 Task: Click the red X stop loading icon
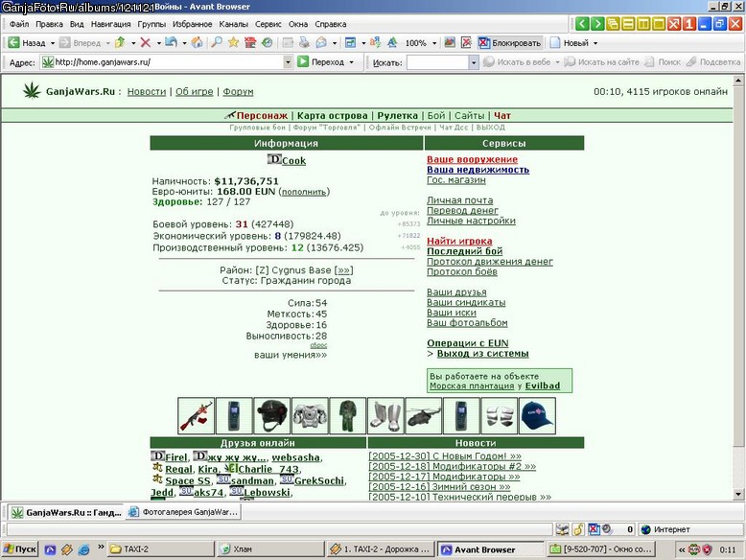click(x=146, y=43)
